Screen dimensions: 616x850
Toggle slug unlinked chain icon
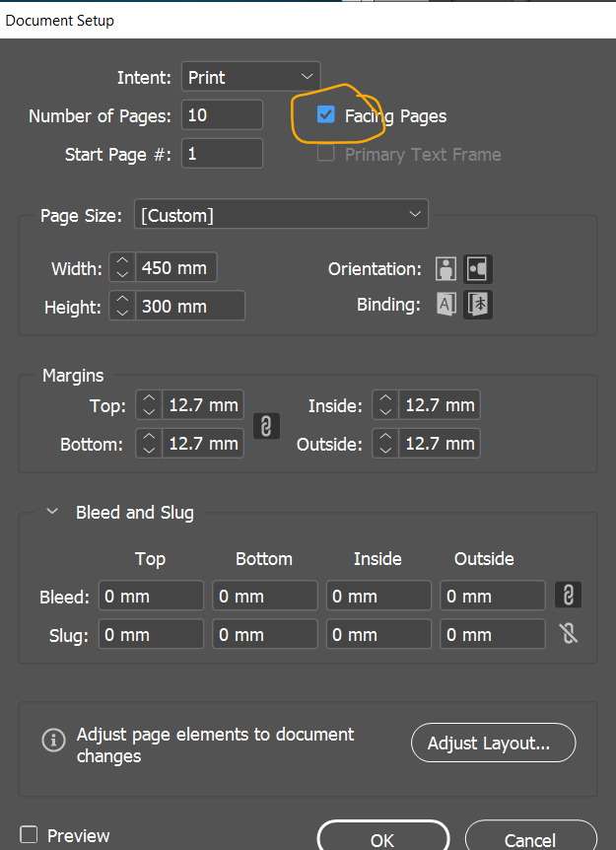tap(568, 633)
